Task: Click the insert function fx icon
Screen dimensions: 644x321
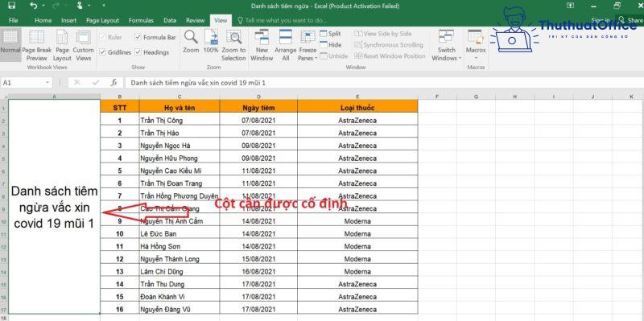Action: 114,83
